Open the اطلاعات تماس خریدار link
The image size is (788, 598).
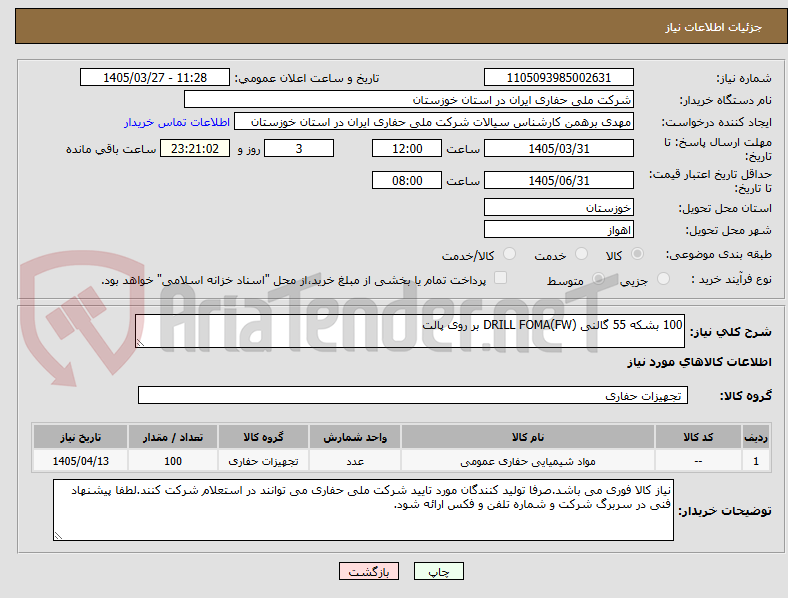(x=177, y=122)
